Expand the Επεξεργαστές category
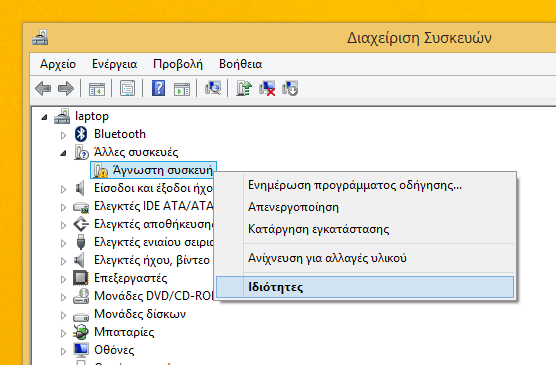The width and height of the screenshot is (556, 365). click(63, 279)
